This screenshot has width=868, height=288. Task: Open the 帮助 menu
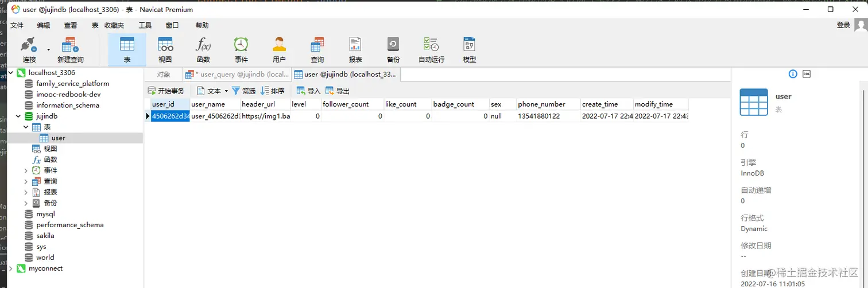(202, 25)
